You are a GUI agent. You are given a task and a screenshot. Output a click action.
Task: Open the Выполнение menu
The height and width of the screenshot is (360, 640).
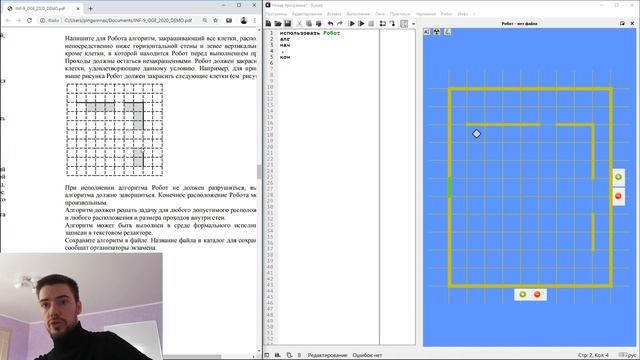tap(358, 14)
